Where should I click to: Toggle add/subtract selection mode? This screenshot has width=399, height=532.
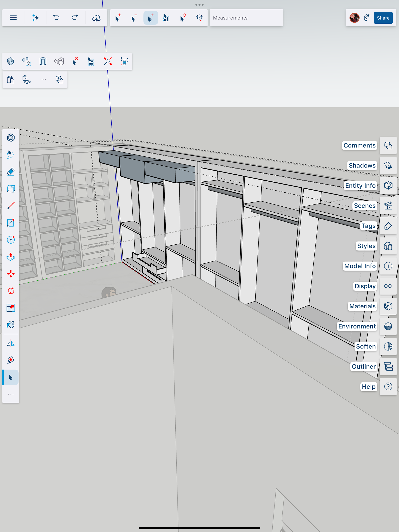click(x=150, y=18)
